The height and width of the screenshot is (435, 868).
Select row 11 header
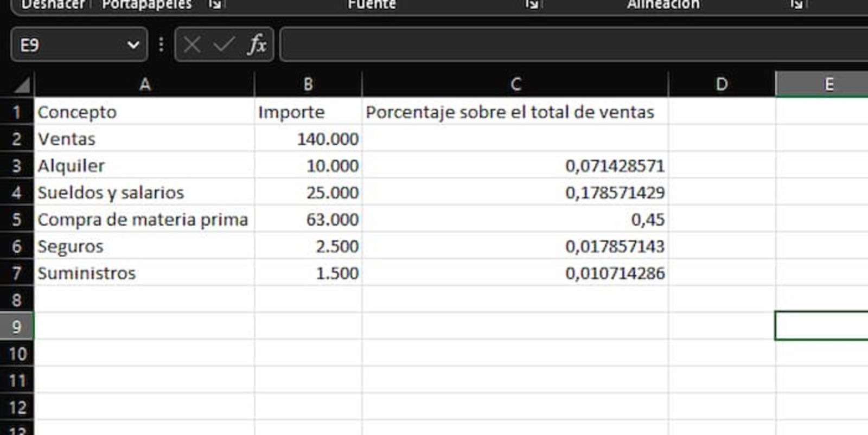(x=17, y=380)
